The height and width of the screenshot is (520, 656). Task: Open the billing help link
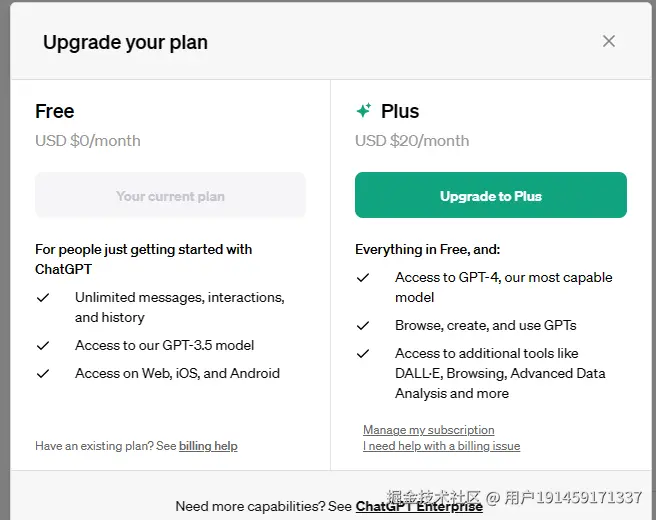pyautogui.click(x=208, y=446)
